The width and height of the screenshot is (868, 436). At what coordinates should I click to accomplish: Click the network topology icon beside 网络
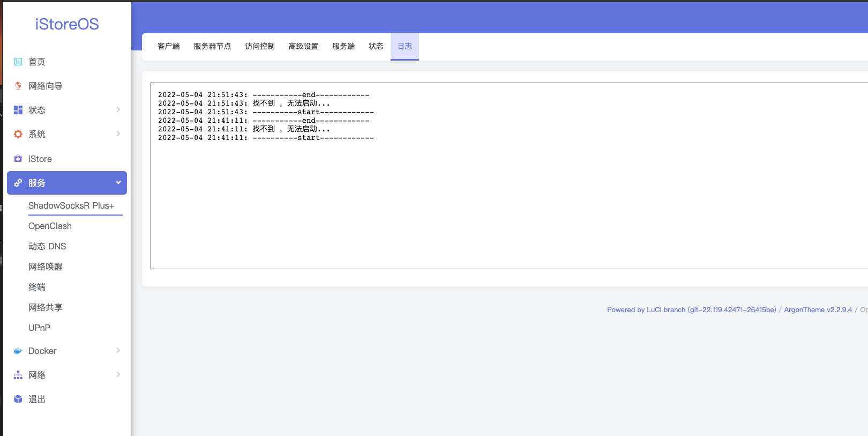pyautogui.click(x=18, y=375)
